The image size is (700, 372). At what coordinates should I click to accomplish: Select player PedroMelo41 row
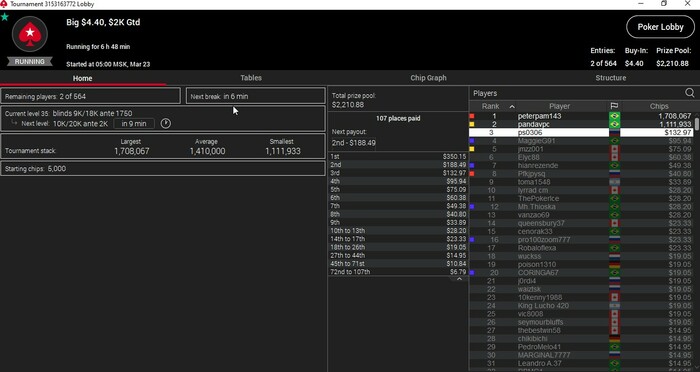tap(581, 347)
